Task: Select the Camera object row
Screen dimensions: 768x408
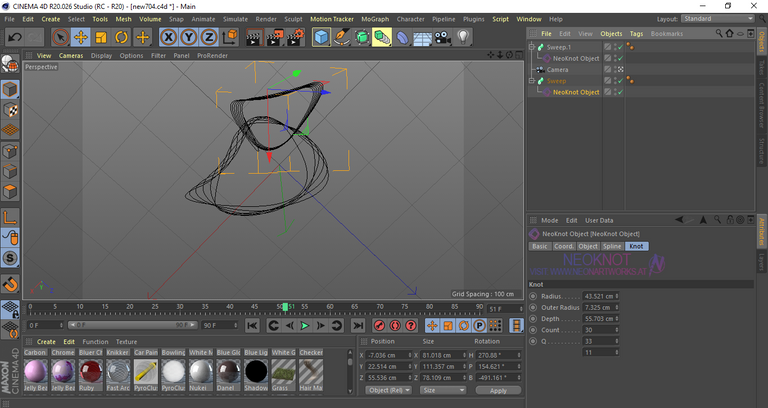Action: click(557, 70)
